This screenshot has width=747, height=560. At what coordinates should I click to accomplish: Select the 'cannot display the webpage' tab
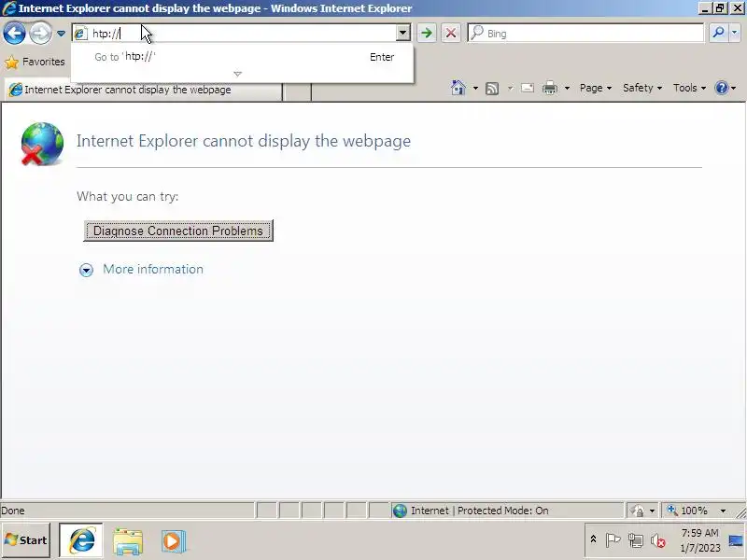point(143,90)
